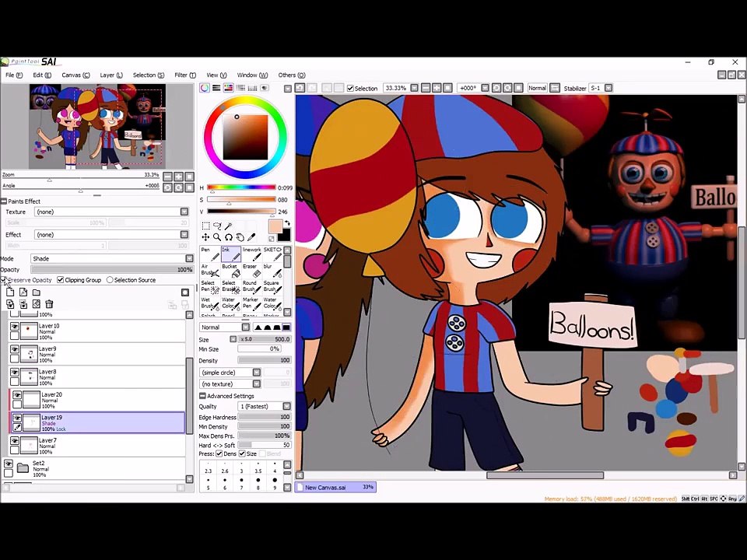The image size is (747, 560).
Task: Toggle visibility of Set2 folder
Action: tap(9, 464)
